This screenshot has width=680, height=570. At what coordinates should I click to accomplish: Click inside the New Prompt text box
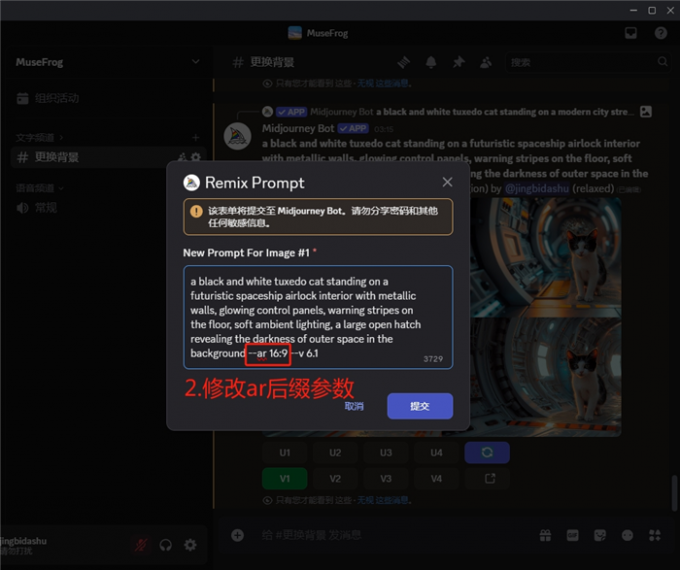pyautogui.click(x=318, y=317)
